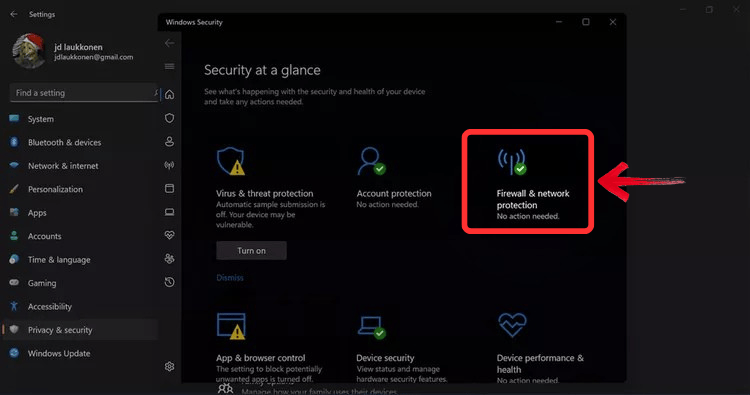Open settings gear in Windows Security sidebar

[x=169, y=366]
